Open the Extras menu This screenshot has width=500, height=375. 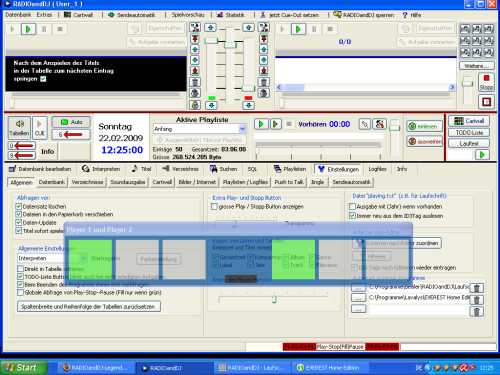coord(44,15)
